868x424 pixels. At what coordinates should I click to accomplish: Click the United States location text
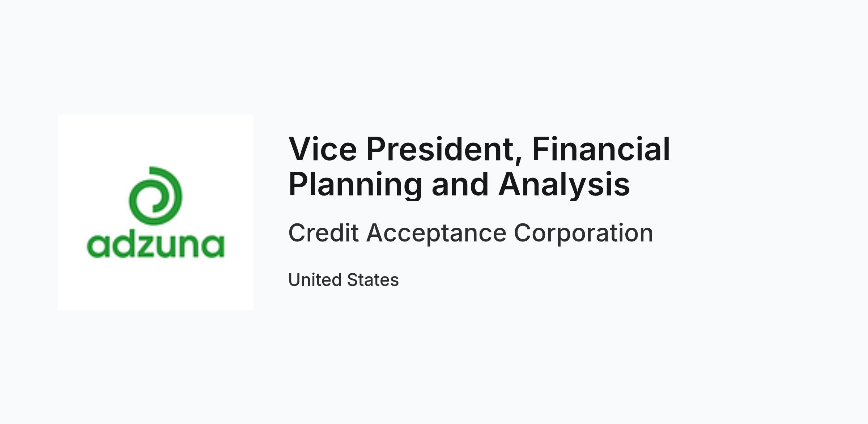pyautogui.click(x=344, y=280)
